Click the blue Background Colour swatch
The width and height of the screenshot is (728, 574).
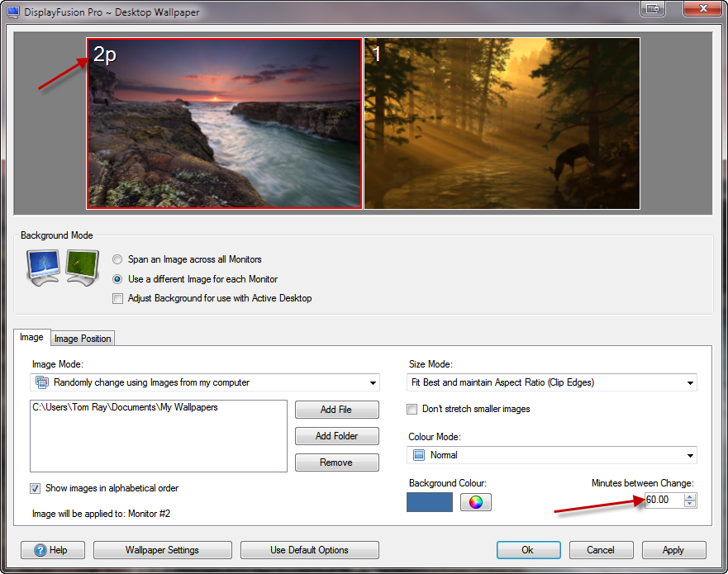pos(430,502)
